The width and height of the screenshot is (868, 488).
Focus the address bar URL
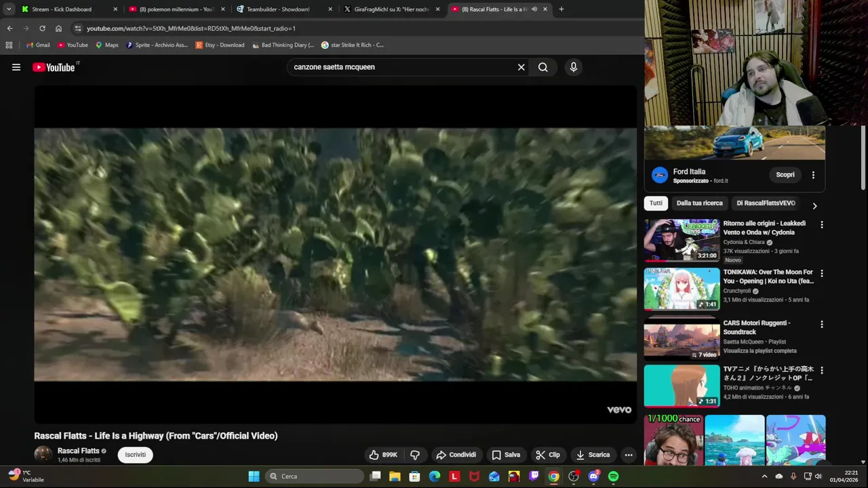point(191,28)
